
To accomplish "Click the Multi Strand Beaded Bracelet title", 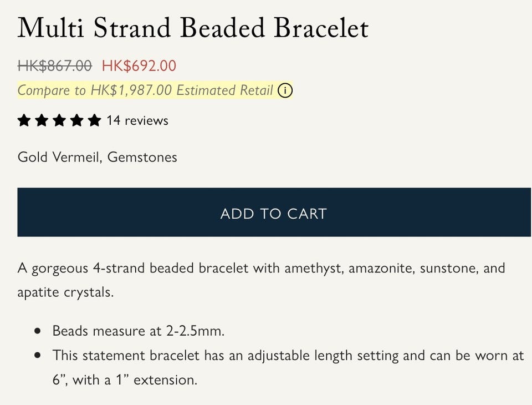I will tap(193, 28).
